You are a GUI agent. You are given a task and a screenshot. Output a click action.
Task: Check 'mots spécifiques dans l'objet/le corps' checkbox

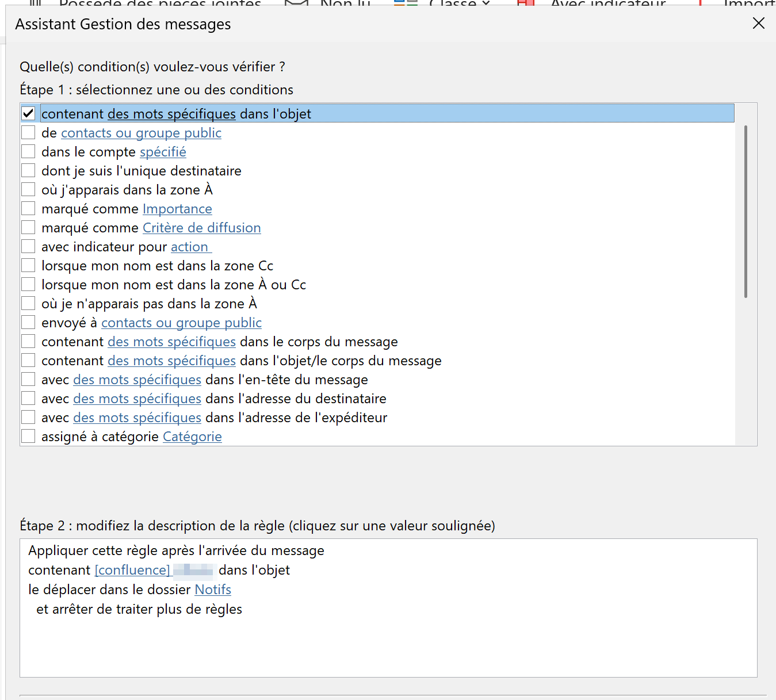(28, 360)
